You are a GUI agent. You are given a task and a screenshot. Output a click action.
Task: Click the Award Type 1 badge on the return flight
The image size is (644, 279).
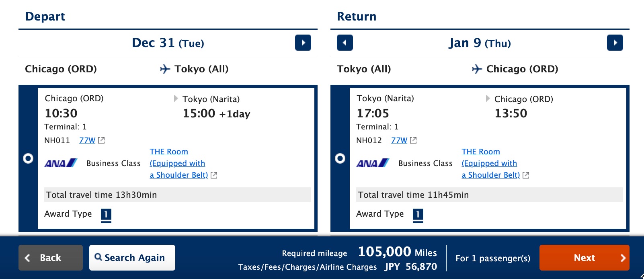tap(418, 214)
